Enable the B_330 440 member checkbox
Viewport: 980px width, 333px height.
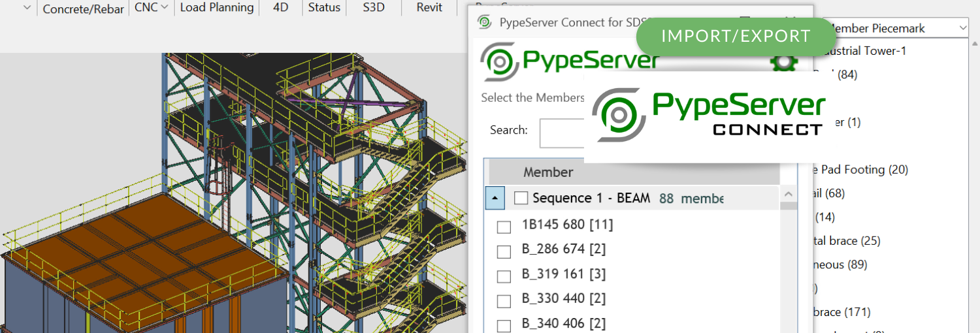[x=504, y=301]
